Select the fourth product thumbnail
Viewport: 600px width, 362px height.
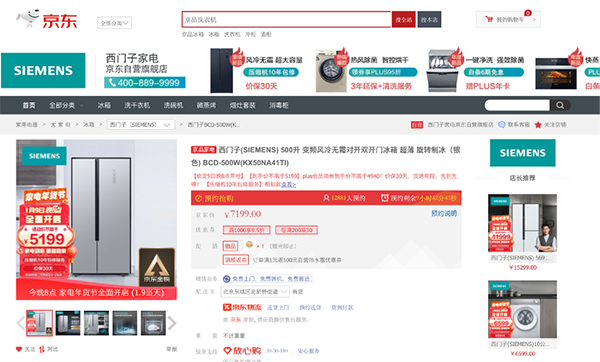tap(125, 323)
